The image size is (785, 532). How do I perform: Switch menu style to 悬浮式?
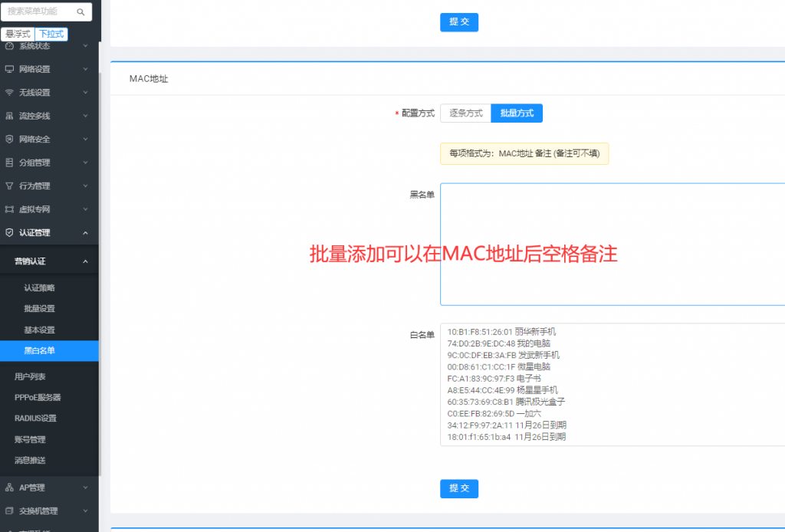pos(18,34)
